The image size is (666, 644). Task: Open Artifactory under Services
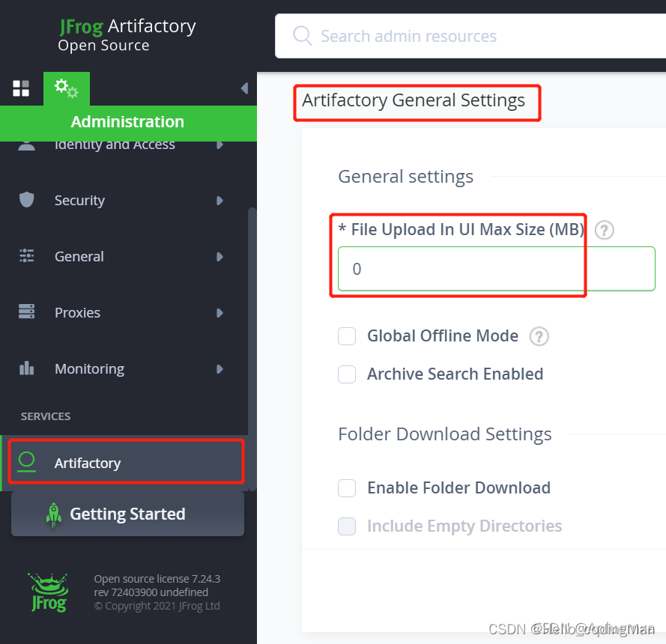(88, 463)
